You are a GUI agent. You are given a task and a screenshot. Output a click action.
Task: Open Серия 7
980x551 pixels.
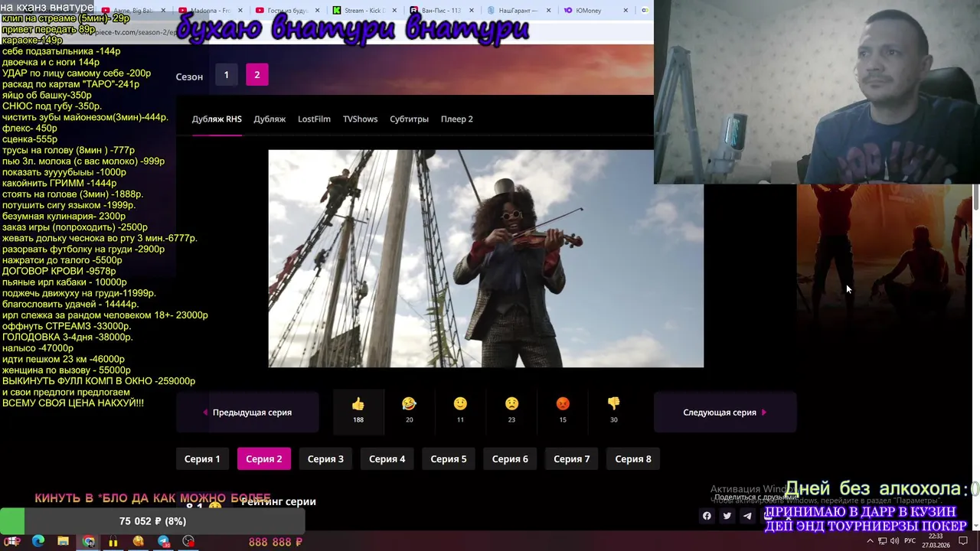tap(571, 459)
